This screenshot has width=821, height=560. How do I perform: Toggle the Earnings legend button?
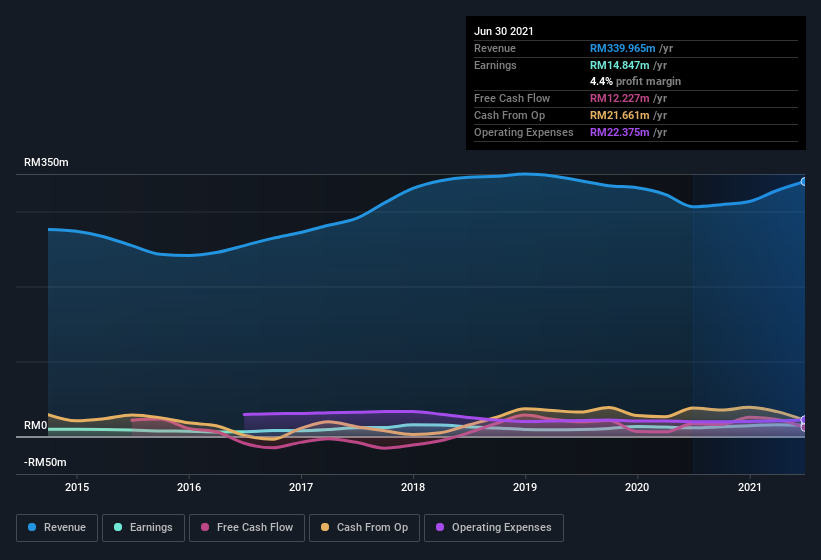pos(143,528)
